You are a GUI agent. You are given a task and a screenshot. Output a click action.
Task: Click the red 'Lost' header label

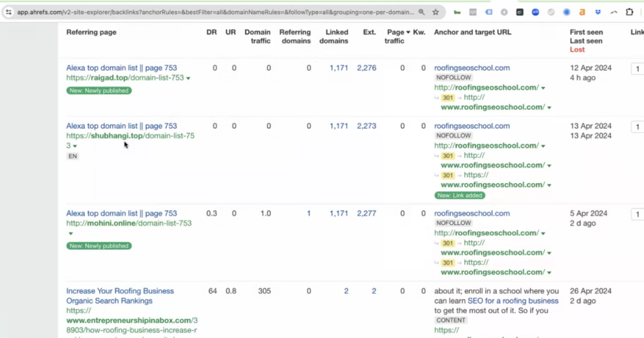577,50
